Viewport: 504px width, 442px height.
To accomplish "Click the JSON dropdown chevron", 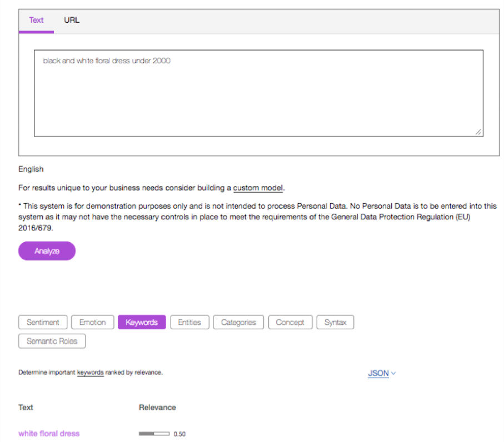I will [393, 373].
